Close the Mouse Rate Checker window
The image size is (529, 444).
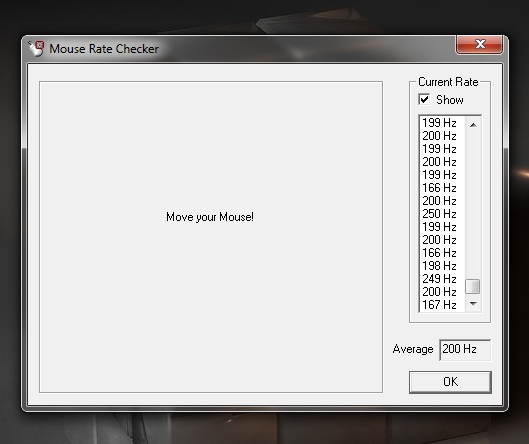coord(479,44)
